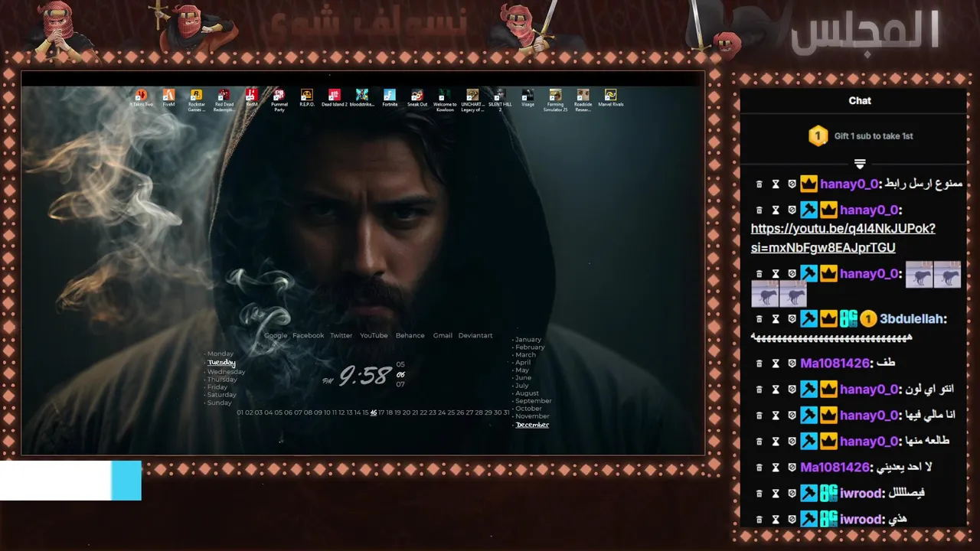Open the It Takes Two desktop shortcut

coord(141,98)
